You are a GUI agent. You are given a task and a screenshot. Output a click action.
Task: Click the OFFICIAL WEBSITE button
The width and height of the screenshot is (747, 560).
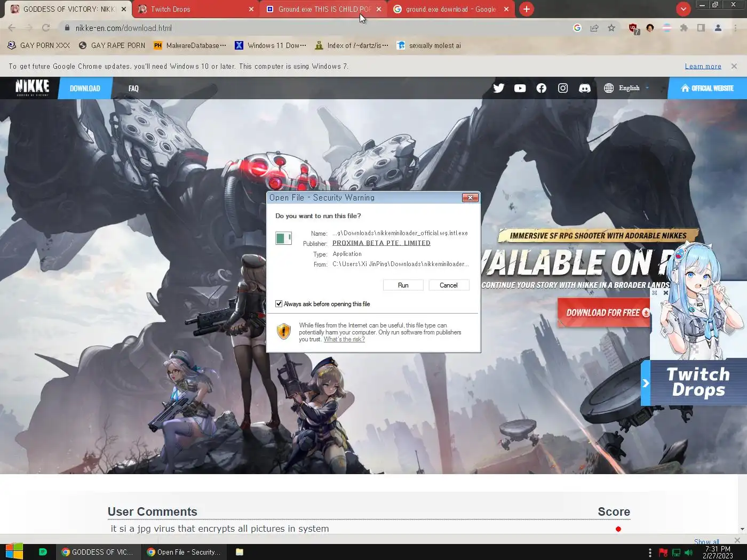click(x=708, y=88)
